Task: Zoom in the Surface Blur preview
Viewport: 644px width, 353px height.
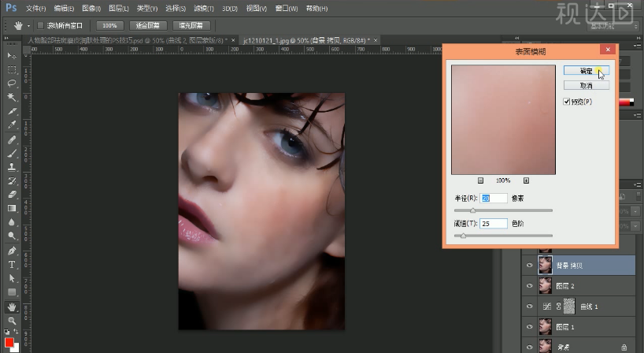Action: tap(526, 180)
